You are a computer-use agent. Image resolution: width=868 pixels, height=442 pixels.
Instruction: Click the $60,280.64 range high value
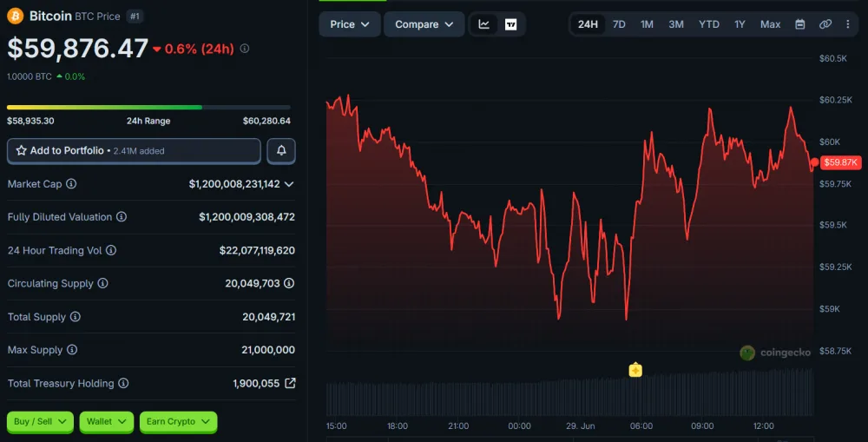coord(266,121)
